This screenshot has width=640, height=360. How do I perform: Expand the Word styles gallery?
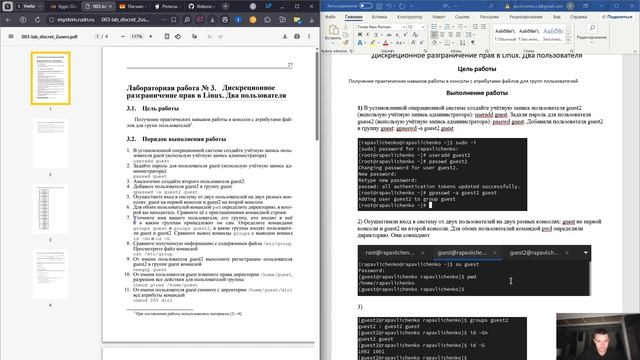[568, 40]
